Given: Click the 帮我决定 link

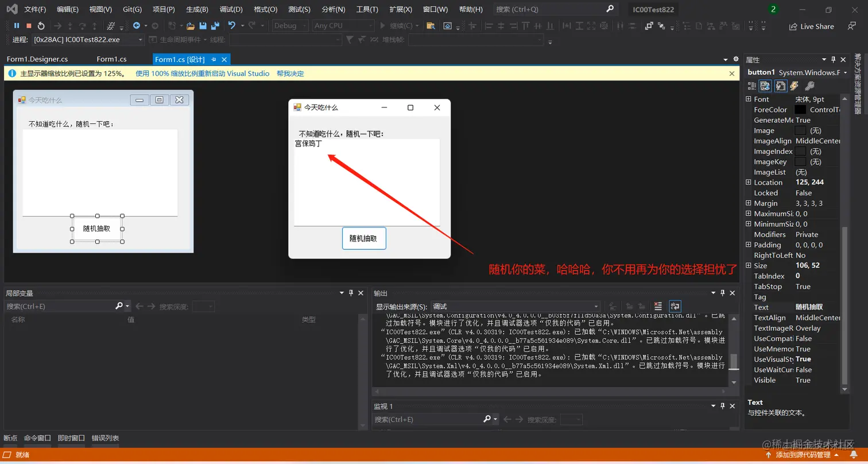Looking at the screenshot, I should pyautogui.click(x=290, y=74).
